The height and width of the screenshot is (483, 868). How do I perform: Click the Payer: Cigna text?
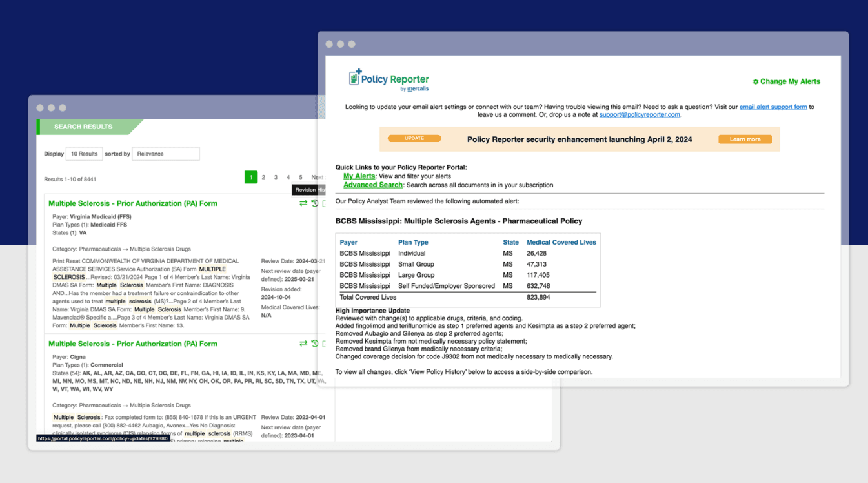pyautogui.click(x=69, y=357)
